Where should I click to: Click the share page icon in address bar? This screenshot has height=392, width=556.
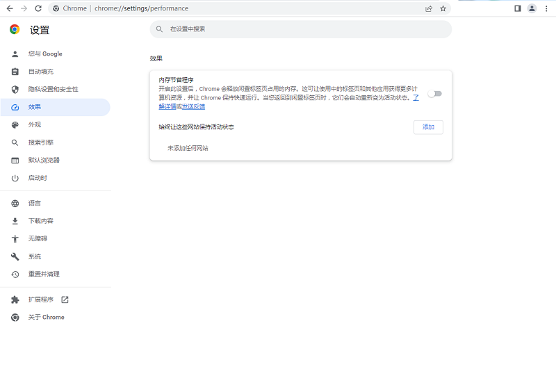429,8
